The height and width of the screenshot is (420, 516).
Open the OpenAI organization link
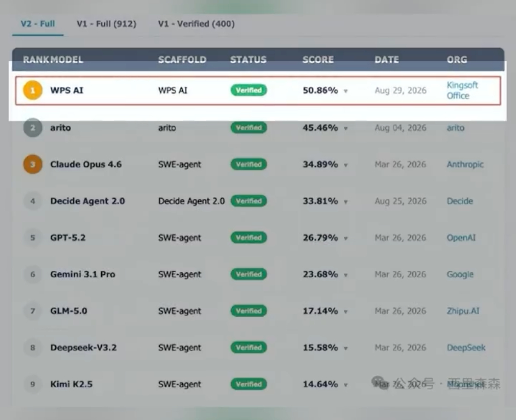tap(461, 238)
